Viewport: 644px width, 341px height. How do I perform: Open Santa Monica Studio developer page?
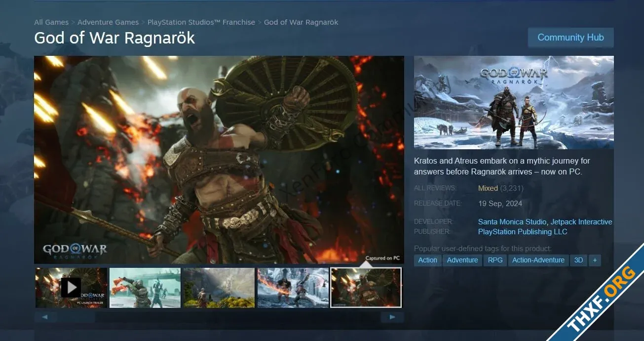[512, 222]
